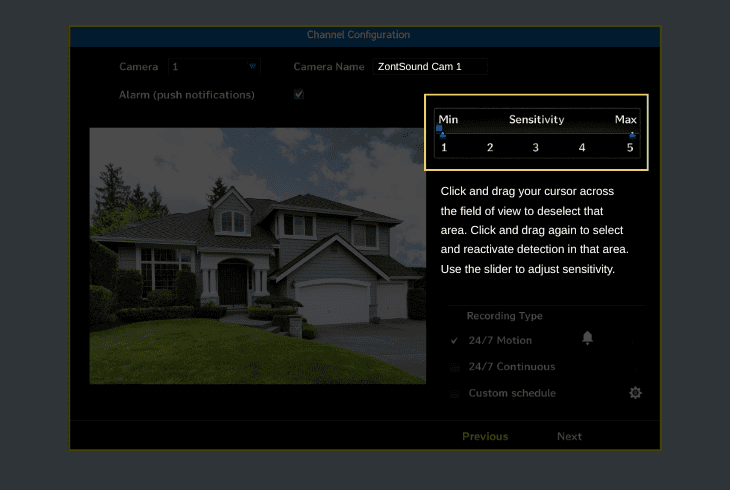
Task: Proceed with the Next button
Action: 569,436
